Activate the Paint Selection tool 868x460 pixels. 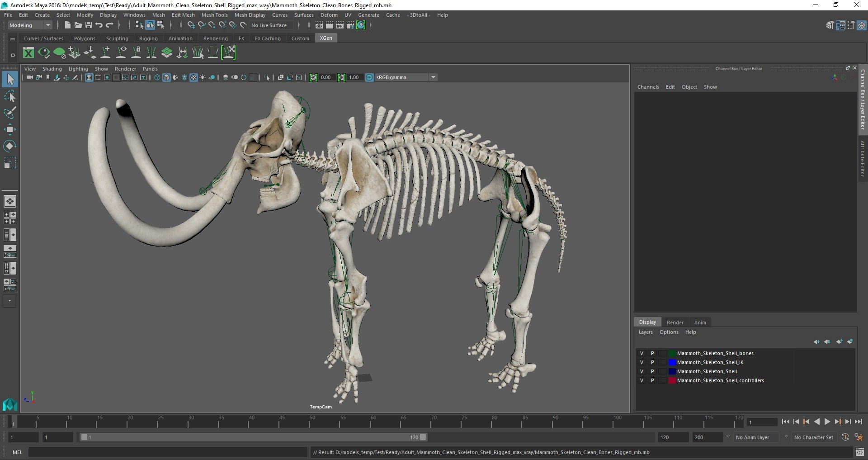[10, 113]
